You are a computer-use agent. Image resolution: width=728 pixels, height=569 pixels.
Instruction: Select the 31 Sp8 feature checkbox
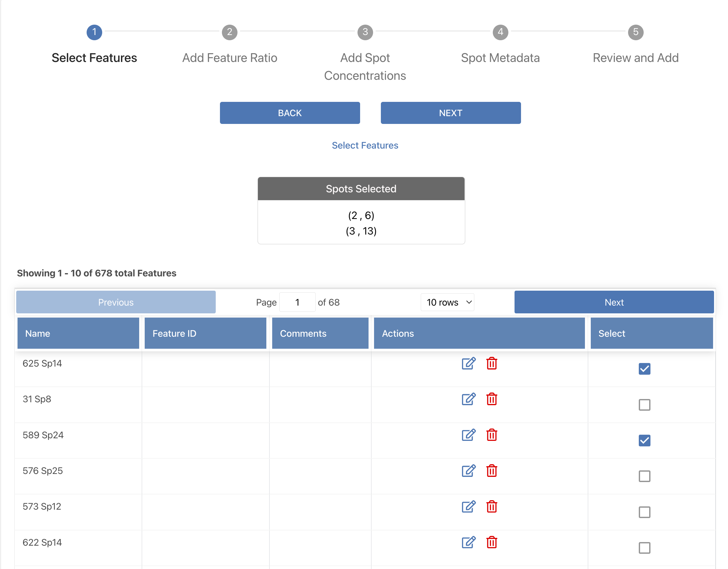click(x=644, y=405)
